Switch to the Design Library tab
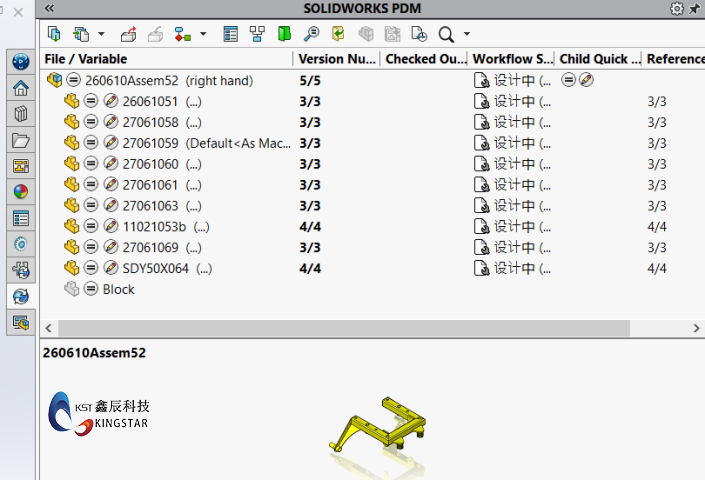The image size is (705, 481). pos(20,114)
